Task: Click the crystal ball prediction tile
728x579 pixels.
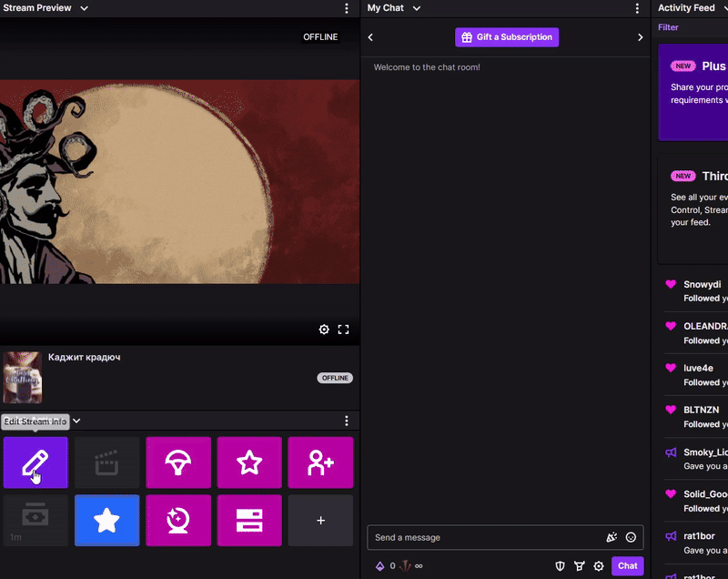Action: (178, 520)
